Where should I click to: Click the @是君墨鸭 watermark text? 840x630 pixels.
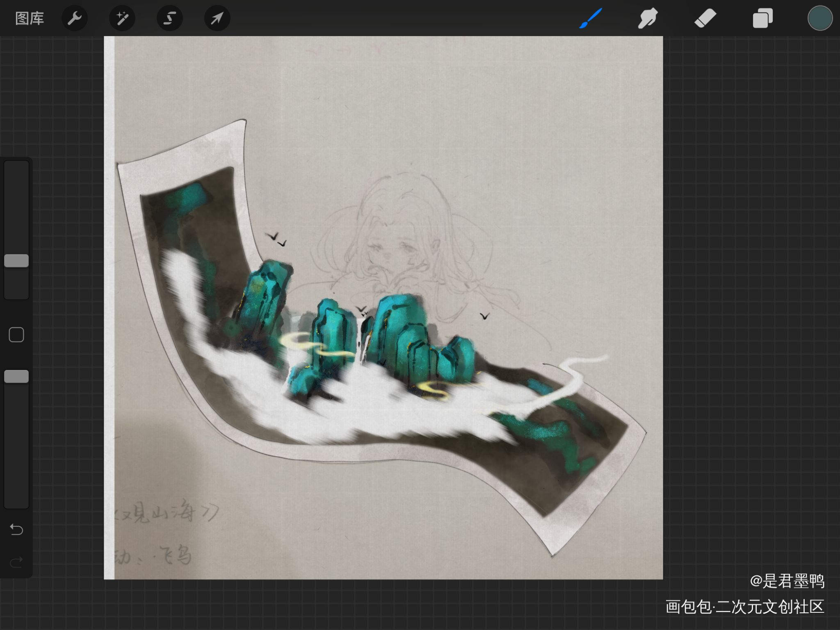(787, 581)
